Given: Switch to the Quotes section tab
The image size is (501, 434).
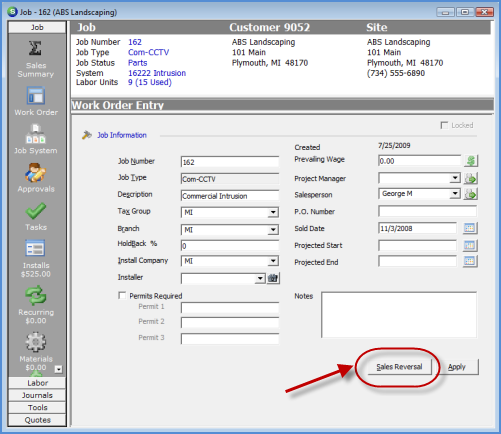Looking at the screenshot, I should pos(37,420).
